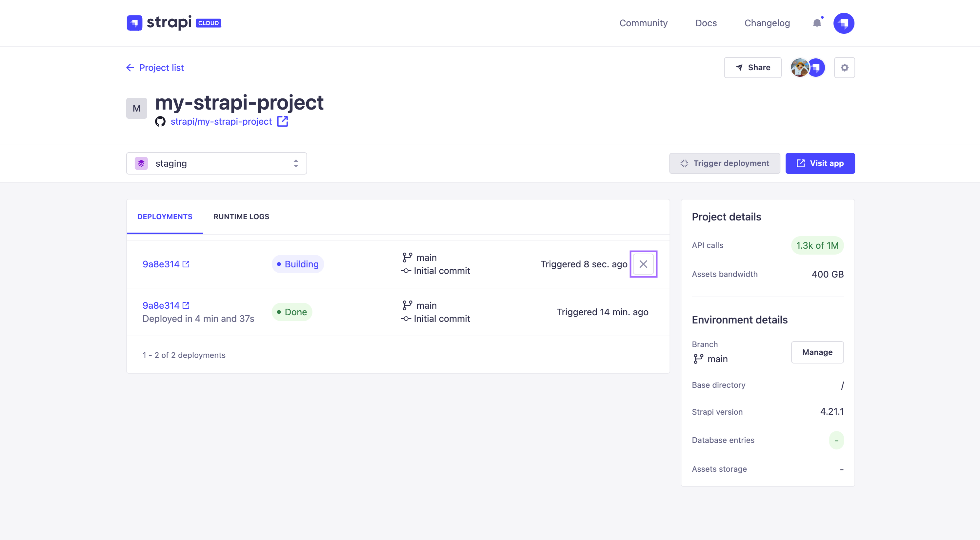Image resolution: width=980 pixels, height=540 pixels.
Task: Click the 1.3k of 1M API calls badge
Action: click(817, 245)
